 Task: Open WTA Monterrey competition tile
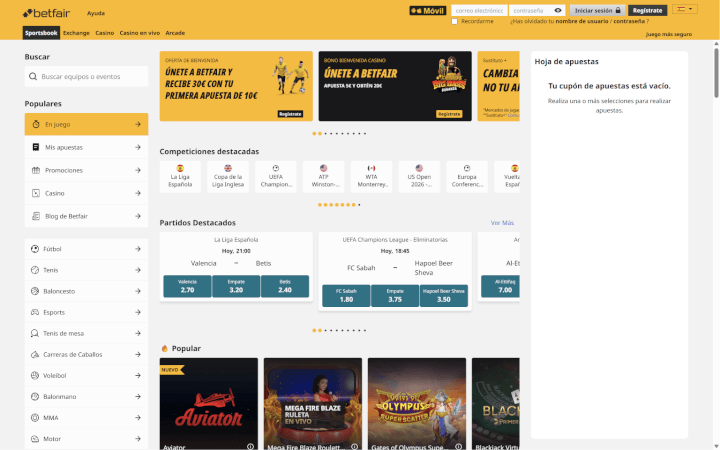(371, 177)
